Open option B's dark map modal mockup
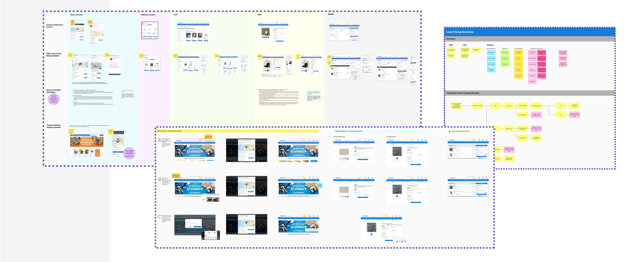Viewport: 644px width, 262px height. pyautogui.click(x=247, y=186)
